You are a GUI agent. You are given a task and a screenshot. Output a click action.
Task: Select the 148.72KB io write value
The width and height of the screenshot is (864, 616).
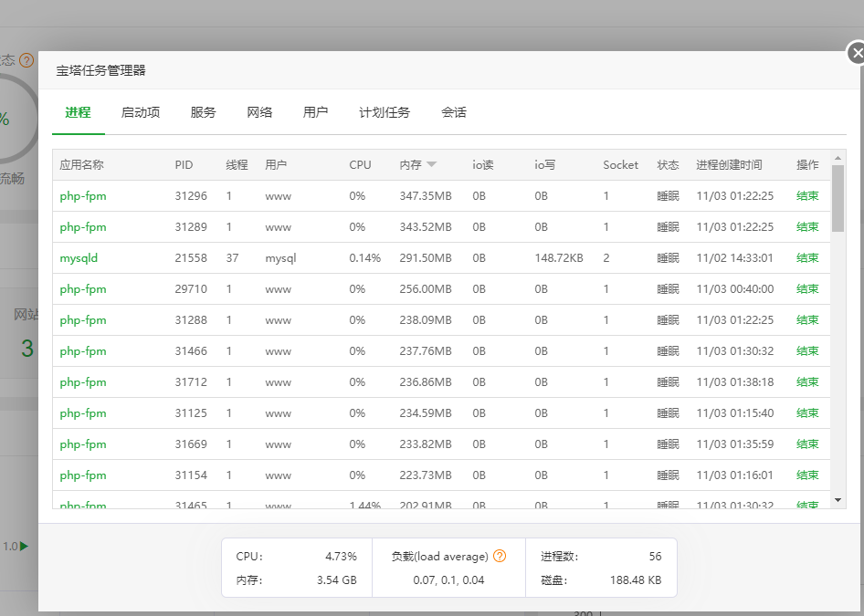click(x=559, y=257)
